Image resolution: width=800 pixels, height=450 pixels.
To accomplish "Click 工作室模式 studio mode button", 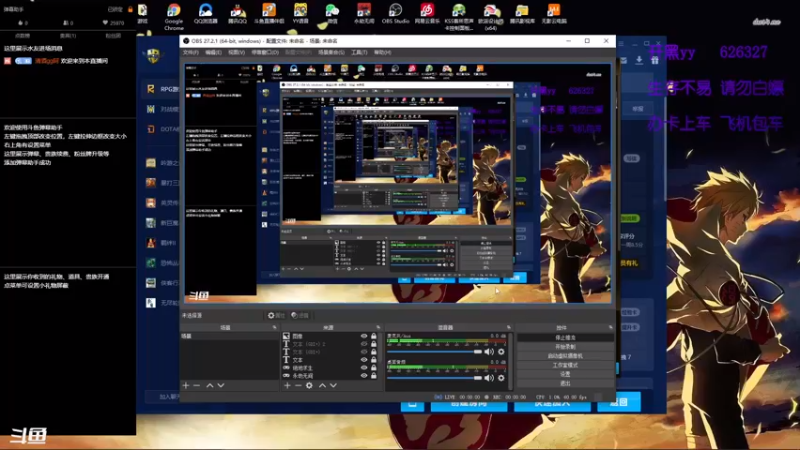I will [565, 365].
